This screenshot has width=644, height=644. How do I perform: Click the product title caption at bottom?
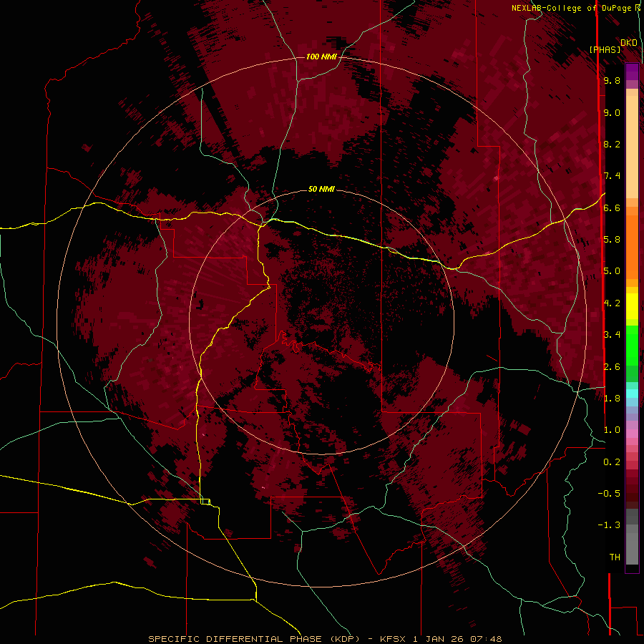click(325, 639)
